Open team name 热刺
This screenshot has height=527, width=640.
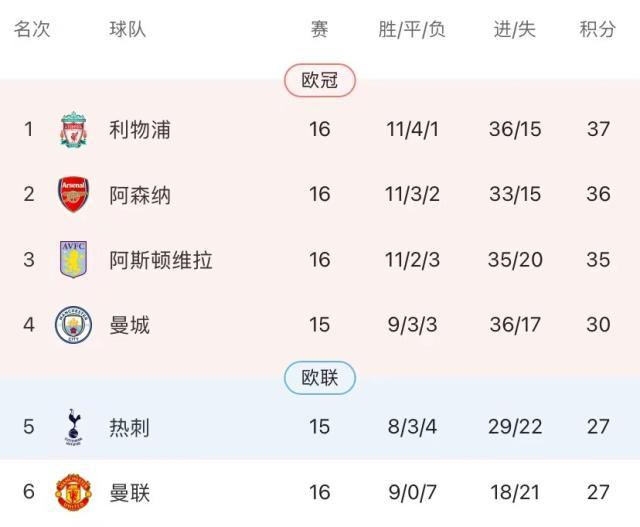pyautogui.click(x=130, y=427)
